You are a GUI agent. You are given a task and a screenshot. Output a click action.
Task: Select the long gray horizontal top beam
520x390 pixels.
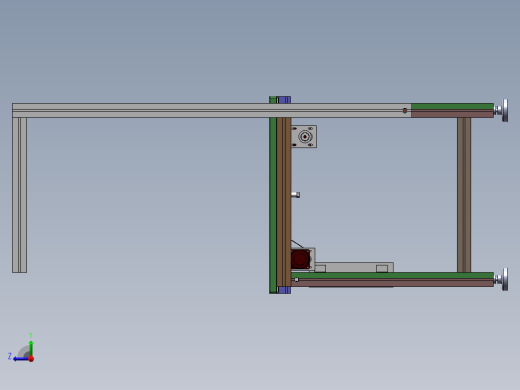coord(212,110)
